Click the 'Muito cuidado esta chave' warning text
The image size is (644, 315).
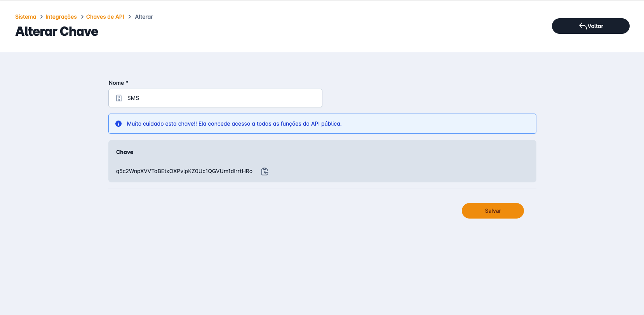234,124
